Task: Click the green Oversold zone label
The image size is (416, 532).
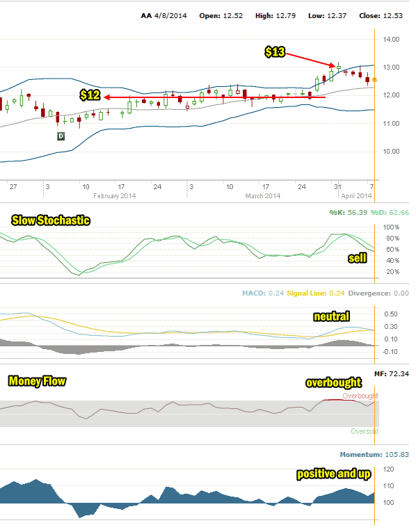Action: click(x=365, y=432)
